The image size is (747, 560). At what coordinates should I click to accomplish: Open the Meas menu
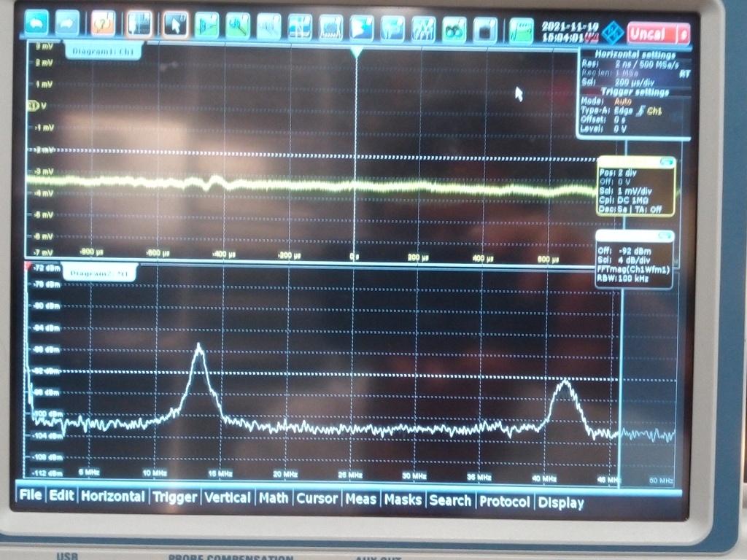(360, 499)
